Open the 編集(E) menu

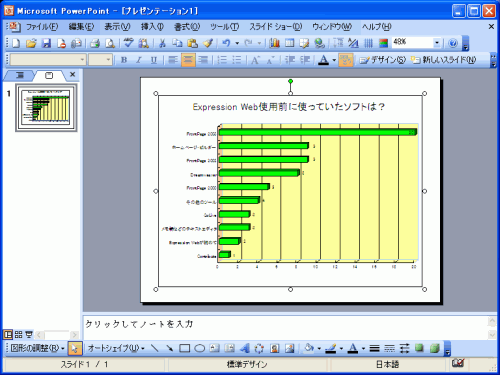coord(81,27)
